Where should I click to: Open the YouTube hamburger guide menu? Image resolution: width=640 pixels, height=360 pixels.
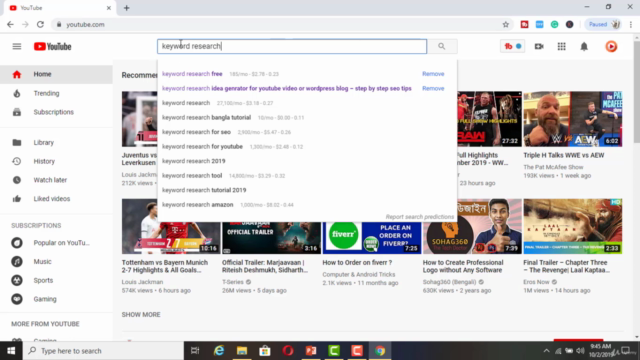tap(17, 47)
